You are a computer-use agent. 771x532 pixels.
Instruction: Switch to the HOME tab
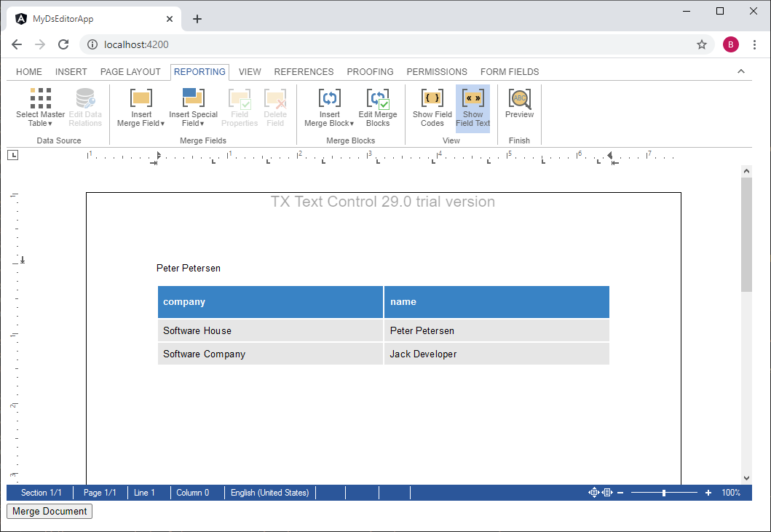pyautogui.click(x=29, y=72)
